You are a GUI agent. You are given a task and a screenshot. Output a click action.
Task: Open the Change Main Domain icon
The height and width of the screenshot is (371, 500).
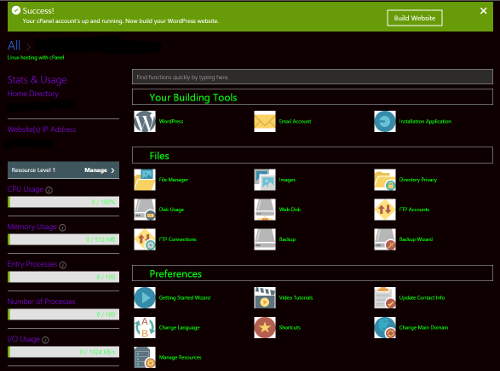point(385,327)
